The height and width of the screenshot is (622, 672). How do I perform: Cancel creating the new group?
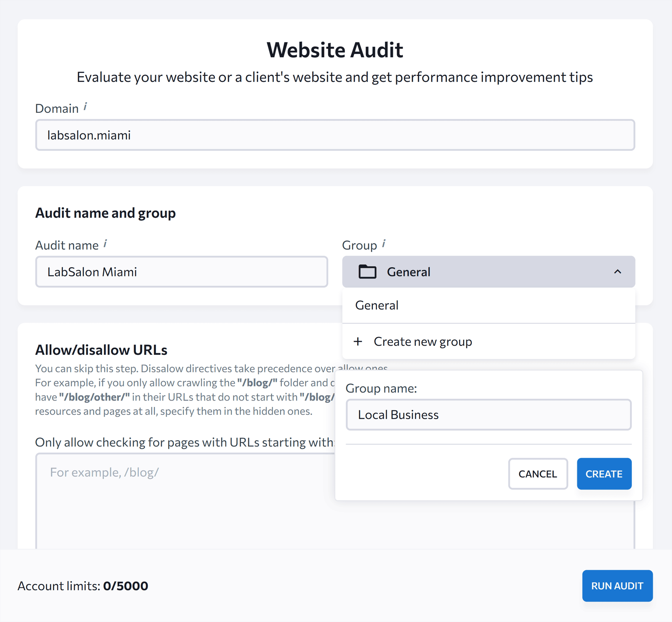click(538, 474)
